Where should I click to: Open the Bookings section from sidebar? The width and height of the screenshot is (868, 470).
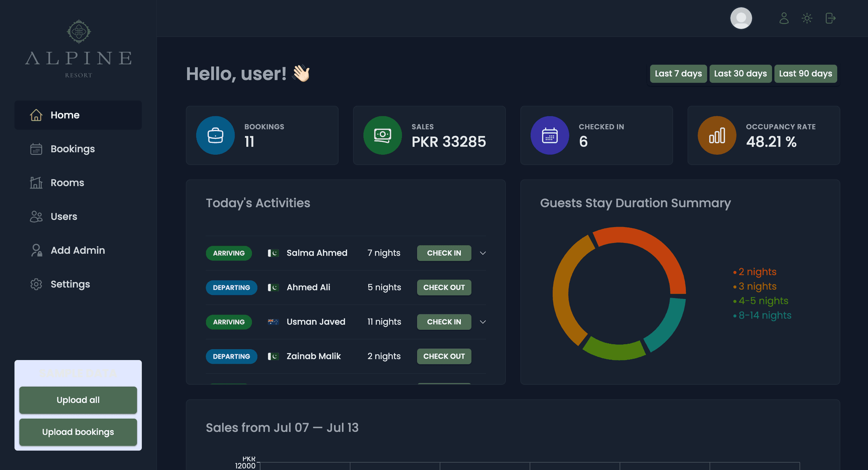point(72,148)
